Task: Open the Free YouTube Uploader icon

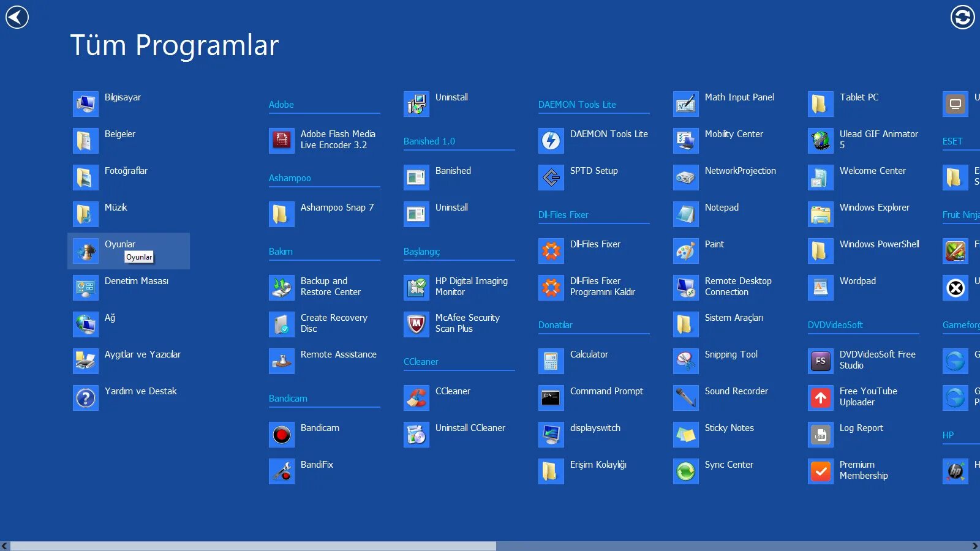Action: (821, 398)
